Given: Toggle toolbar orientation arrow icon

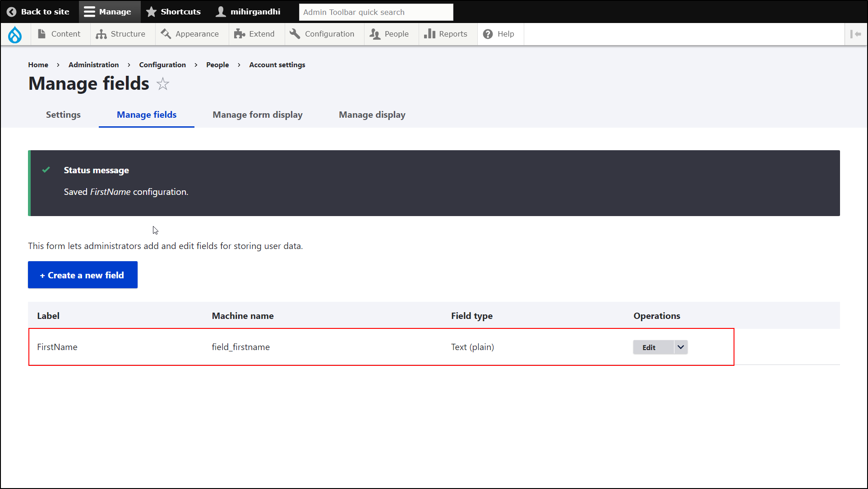Looking at the screenshot, I should (x=855, y=34).
